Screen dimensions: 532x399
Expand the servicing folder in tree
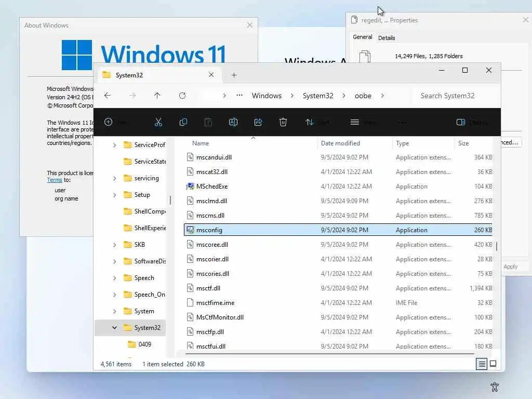(115, 179)
